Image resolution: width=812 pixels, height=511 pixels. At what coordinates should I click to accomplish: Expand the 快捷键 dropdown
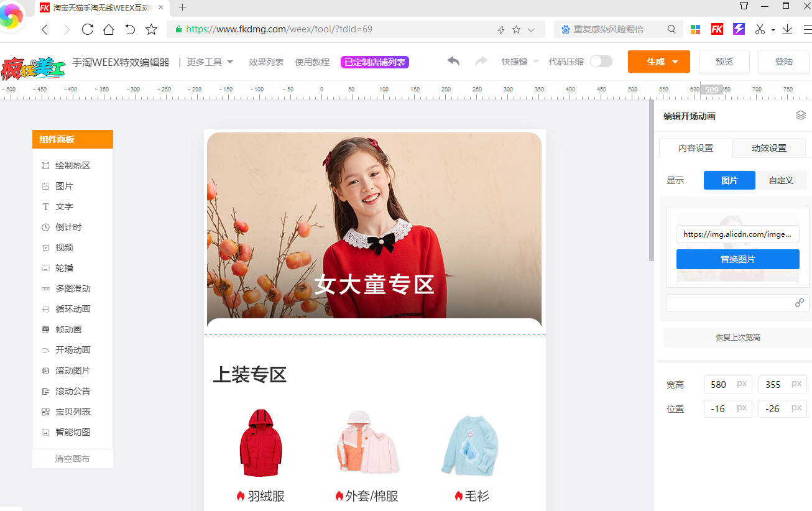(x=520, y=62)
